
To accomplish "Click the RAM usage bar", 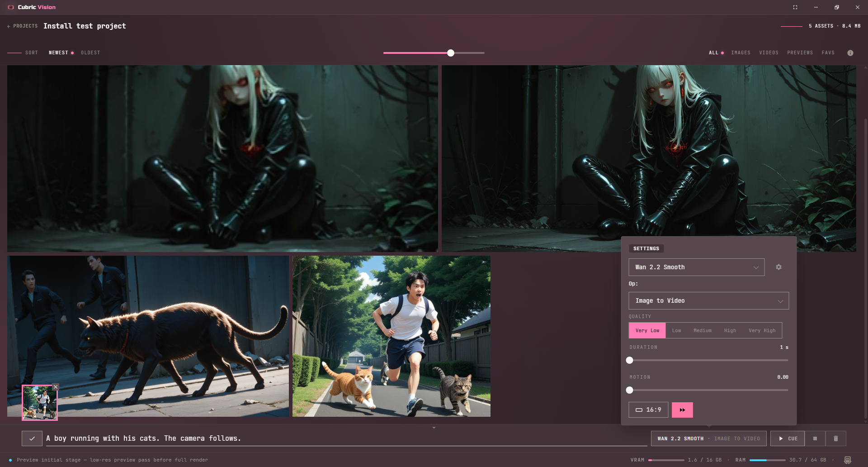I will 768,460.
